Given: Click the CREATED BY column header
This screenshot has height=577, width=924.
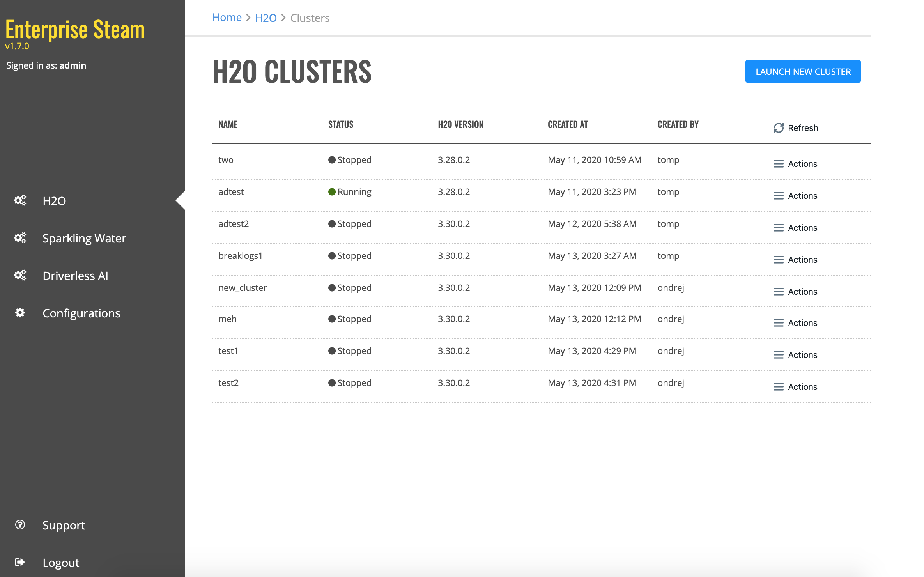Looking at the screenshot, I should coord(678,124).
